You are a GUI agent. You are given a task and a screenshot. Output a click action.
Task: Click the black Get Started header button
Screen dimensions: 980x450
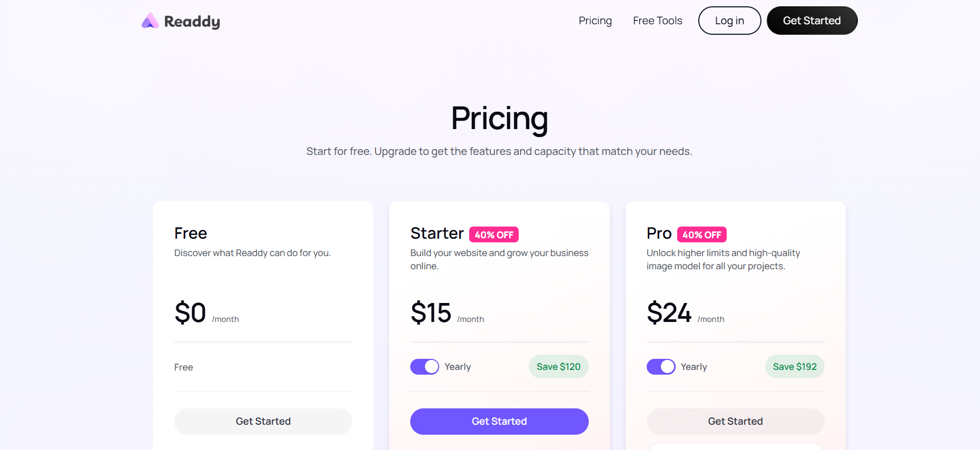click(811, 21)
